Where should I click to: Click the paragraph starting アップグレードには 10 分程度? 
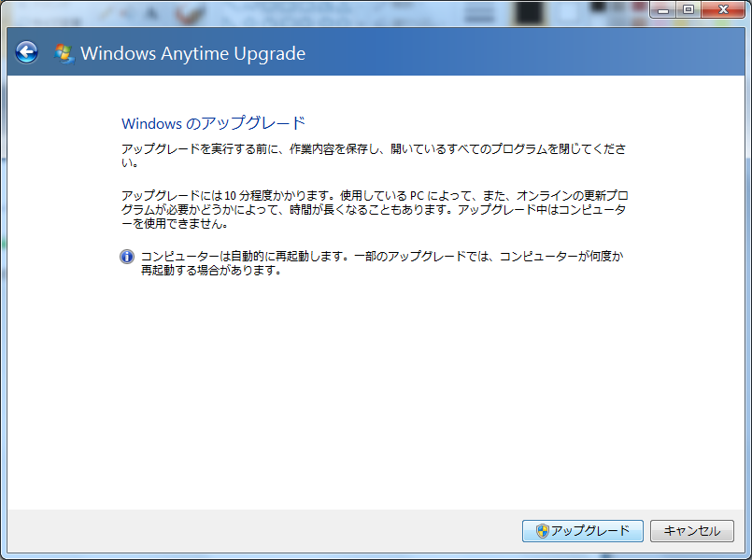(x=375, y=209)
